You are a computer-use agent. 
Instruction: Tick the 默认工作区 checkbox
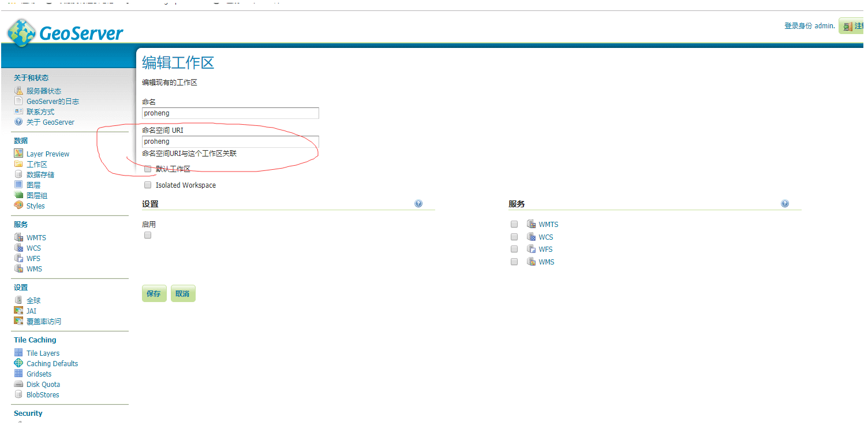pos(148,169)
